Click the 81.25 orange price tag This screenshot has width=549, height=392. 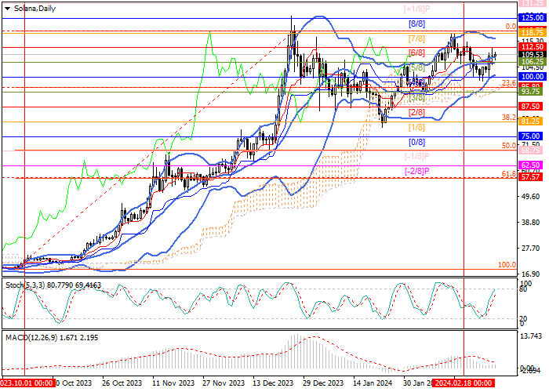click(532, 121)
